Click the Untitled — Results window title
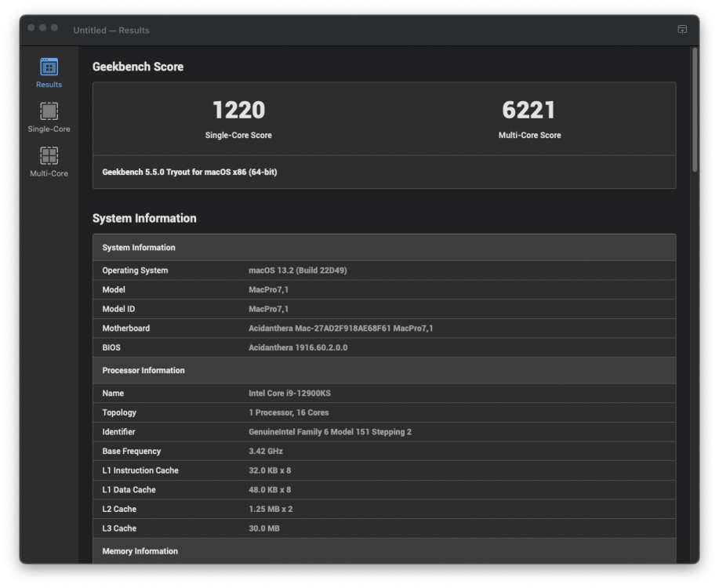Viewport: 719px width, 588px height. coord(111,31)
